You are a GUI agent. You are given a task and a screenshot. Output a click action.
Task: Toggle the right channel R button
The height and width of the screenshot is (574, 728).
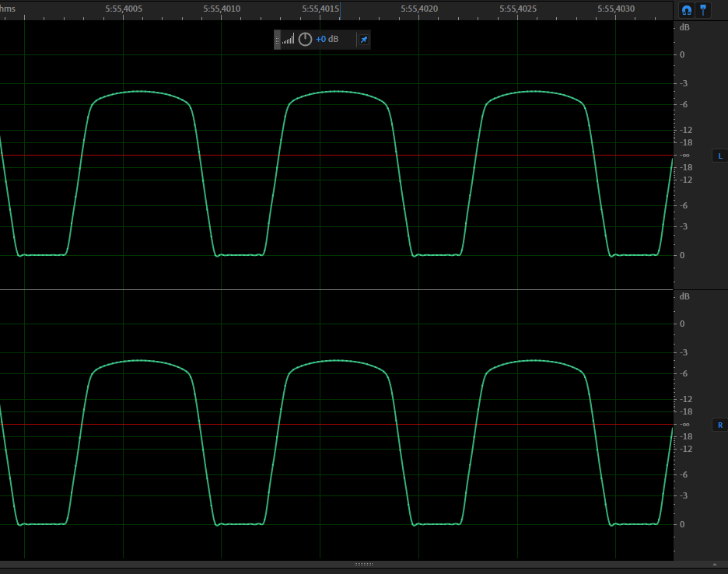[x=719, y=425]
